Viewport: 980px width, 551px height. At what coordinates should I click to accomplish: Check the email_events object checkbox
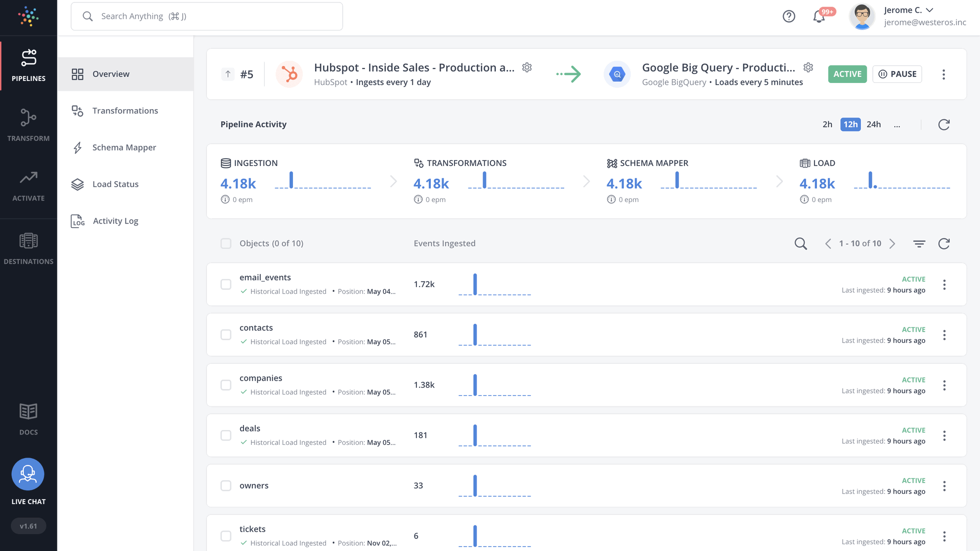226,284
